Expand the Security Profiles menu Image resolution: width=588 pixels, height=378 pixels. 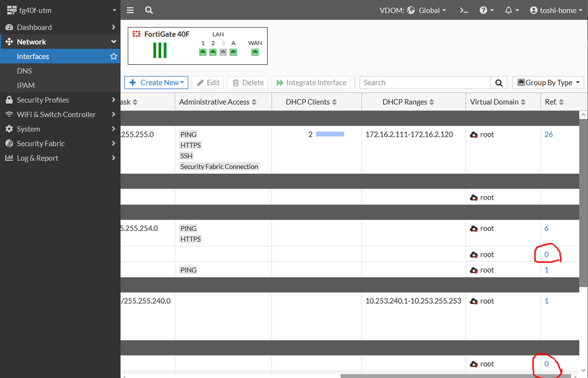click(x=60, y=100)
